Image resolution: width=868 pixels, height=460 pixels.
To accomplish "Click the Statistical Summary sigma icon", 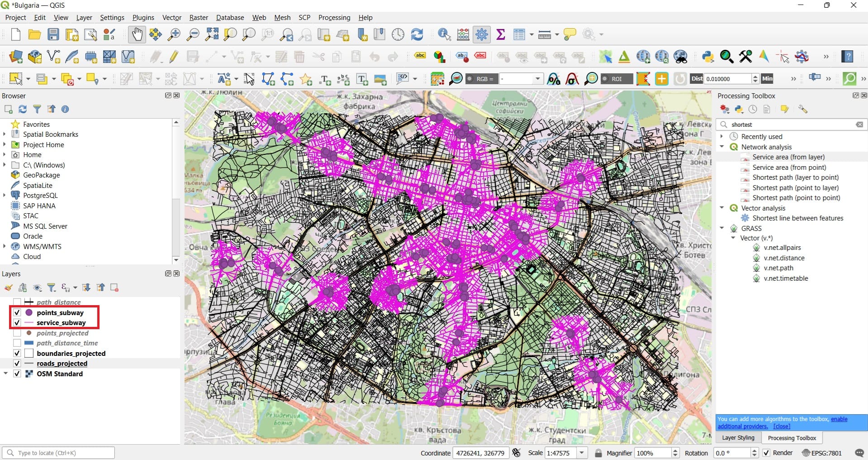I will (501, 34).
